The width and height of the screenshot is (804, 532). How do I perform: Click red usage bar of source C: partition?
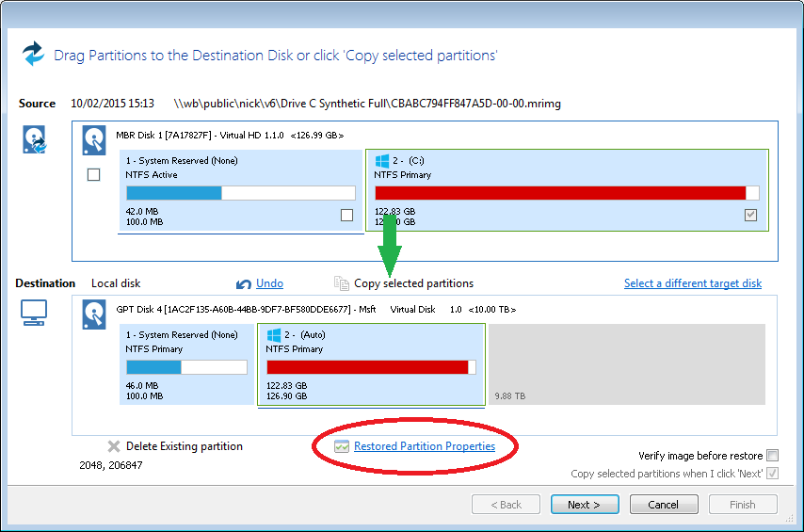[560, 193]
